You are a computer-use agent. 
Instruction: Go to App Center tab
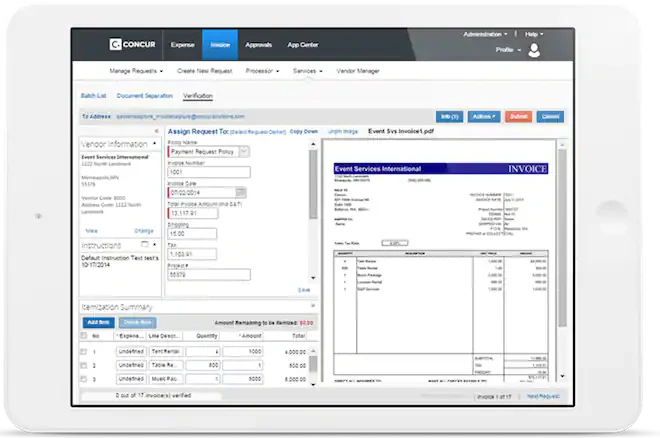(303, 45)
